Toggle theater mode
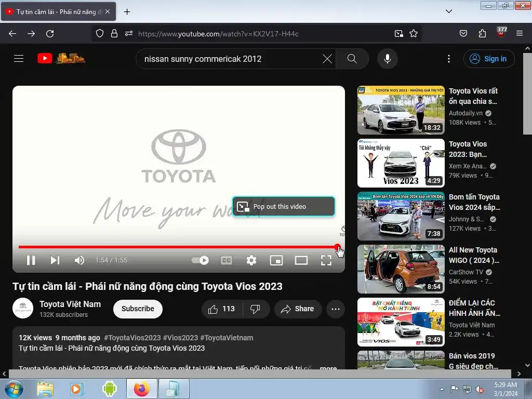 click(x=301, y=260)
